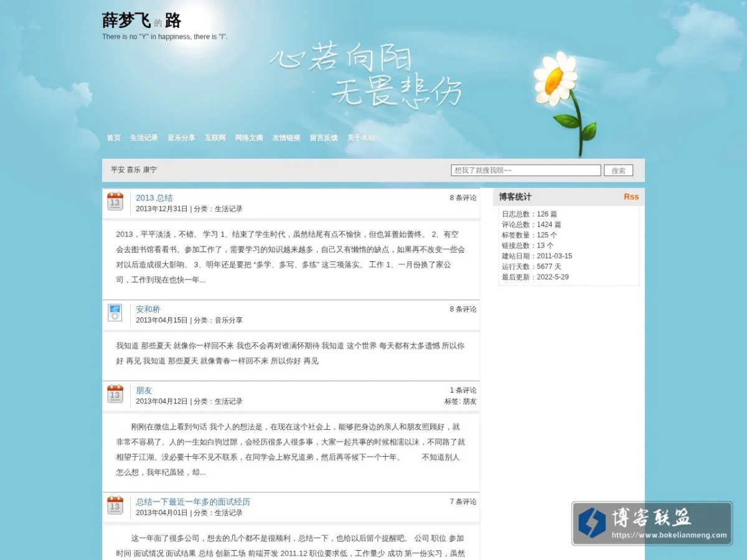Click the 最后更新:2022-5-29 line
Viewport: 747px width, 560px height.
[x=535, y=278]
